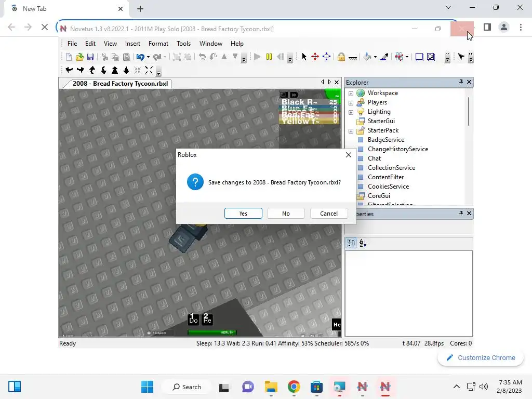Click the taskbar Search box
Viewport: 532px width, 399px height.
tap(187, 387)
